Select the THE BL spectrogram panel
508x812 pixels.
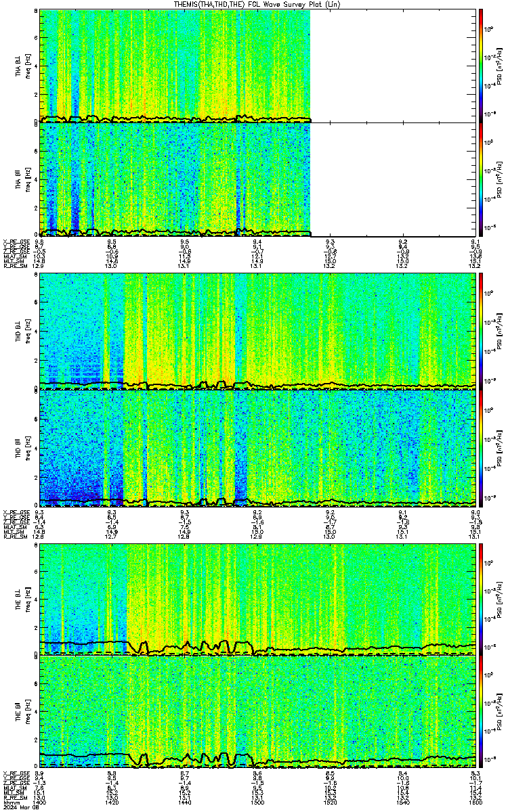tap(257, 598)
